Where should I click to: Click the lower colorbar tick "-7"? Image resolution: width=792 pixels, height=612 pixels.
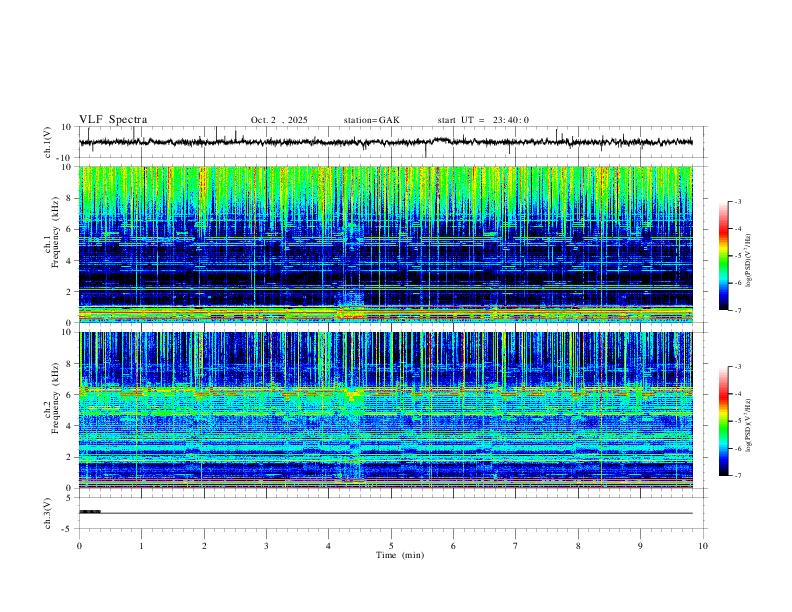click(x=737, y=475)
